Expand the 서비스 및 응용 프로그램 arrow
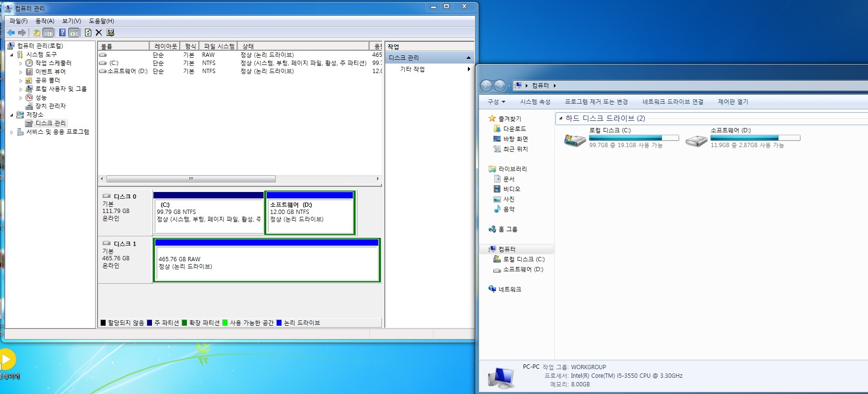 (12, 132)
